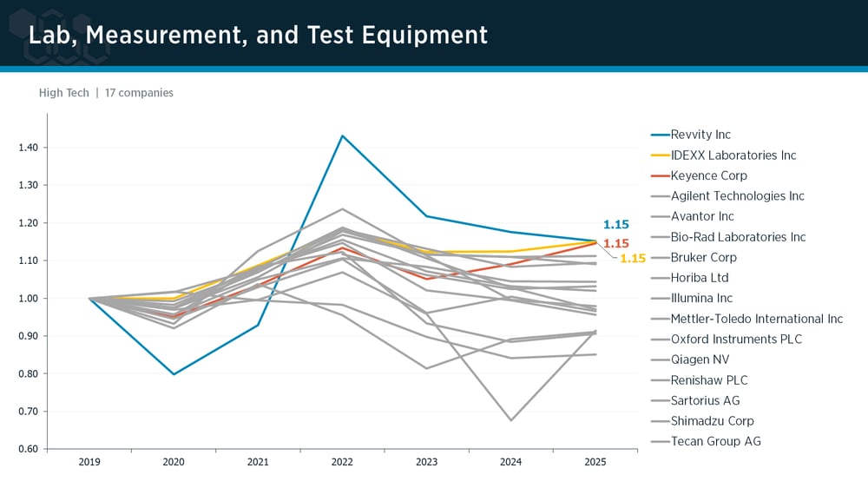Click the 0.90 y-axis value
The height and width of the screenshot is (488, 868).
(x=29, y=336)
